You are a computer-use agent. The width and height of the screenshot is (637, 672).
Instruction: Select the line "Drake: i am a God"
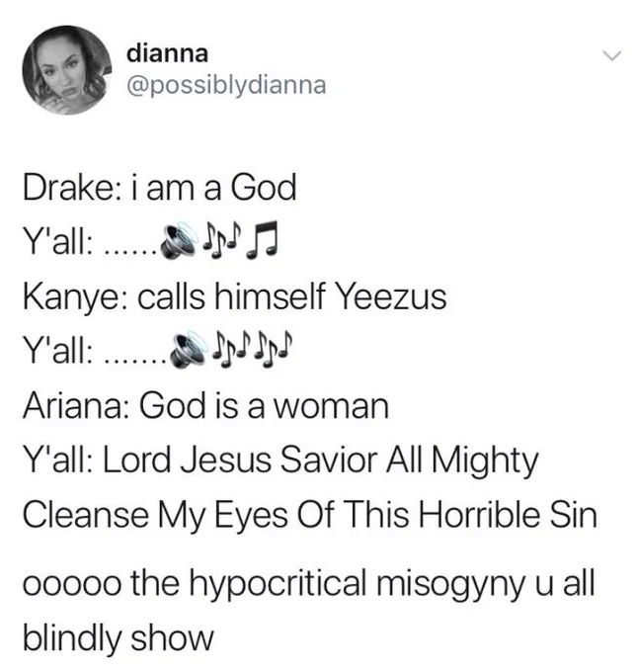[x=159, y=187]
